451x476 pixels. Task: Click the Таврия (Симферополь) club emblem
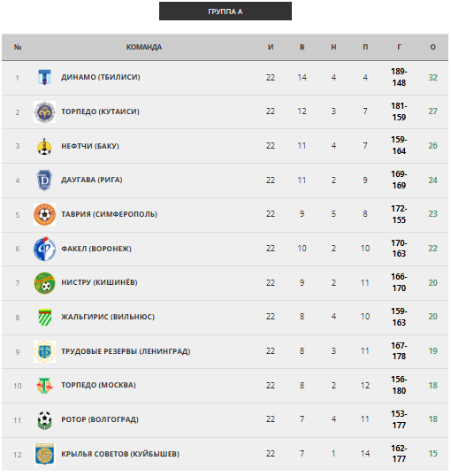pos(44,215)
